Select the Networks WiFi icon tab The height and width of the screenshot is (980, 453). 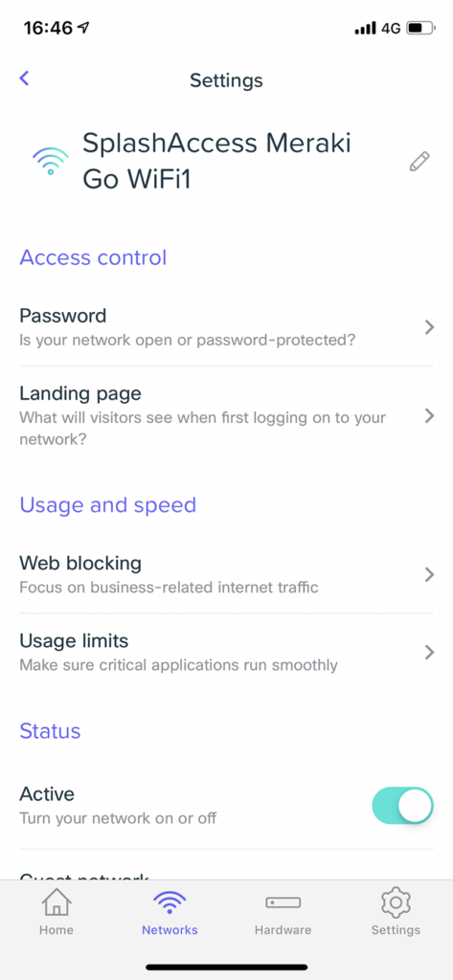[170, 902]
